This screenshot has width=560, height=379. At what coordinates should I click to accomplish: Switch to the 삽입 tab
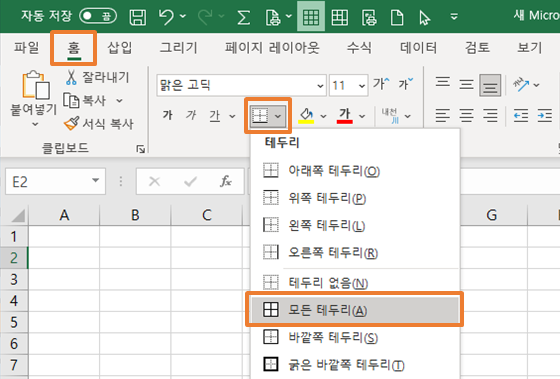click(120, 48)
